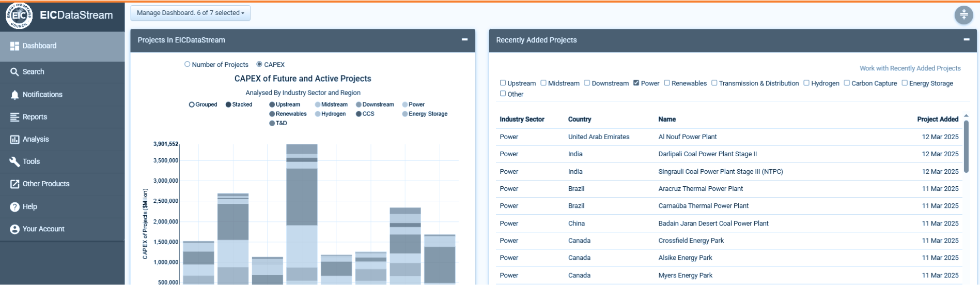The image size is (980, 297).
Task: Sort by the Country column header
Action: pos(580,119)
